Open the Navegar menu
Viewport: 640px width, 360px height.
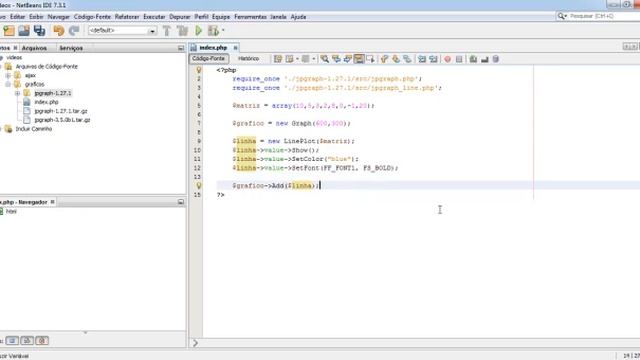(x=59, y=17)
